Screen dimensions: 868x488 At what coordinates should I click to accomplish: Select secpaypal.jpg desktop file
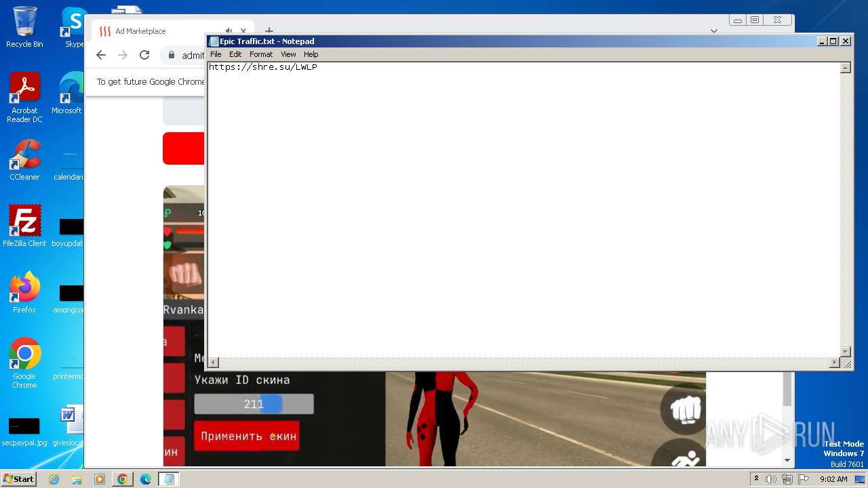click(x=24, y=431)
